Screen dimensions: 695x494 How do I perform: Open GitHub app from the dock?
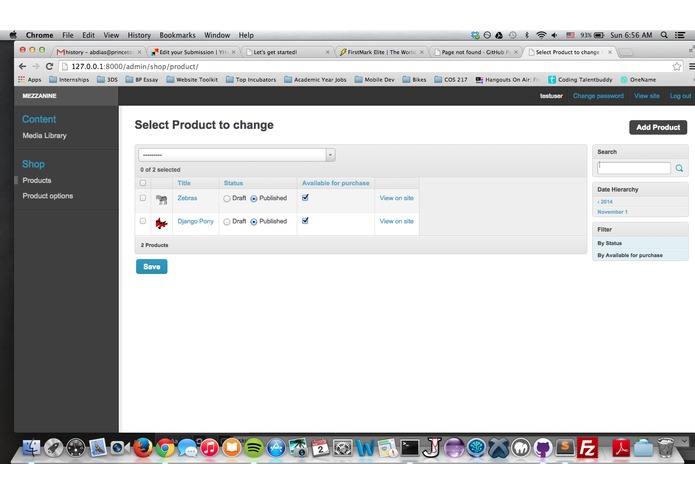point(543,448)
